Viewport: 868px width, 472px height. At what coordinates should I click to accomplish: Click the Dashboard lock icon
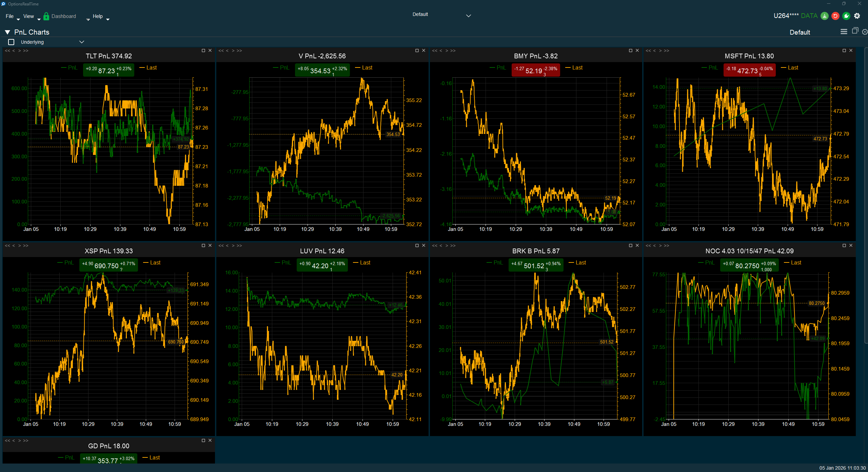46,16
